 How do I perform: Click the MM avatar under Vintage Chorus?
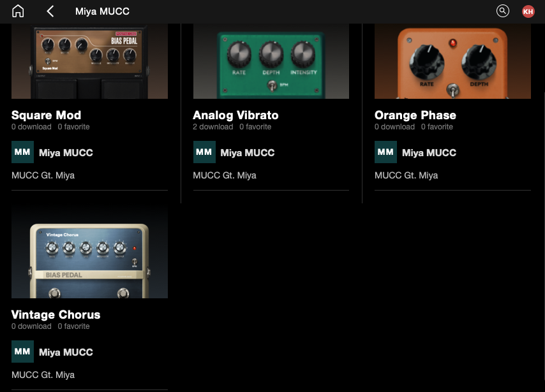pyautogui.click(x=22, y=351)
